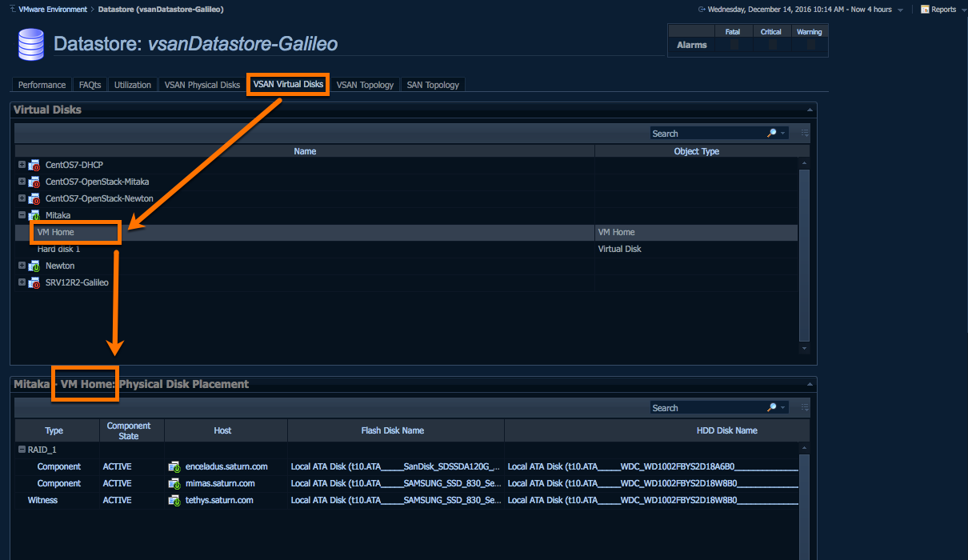Click the large datastore cylinder icon
968x560 pixels.
pyautogui.click(x=31, y=44)
